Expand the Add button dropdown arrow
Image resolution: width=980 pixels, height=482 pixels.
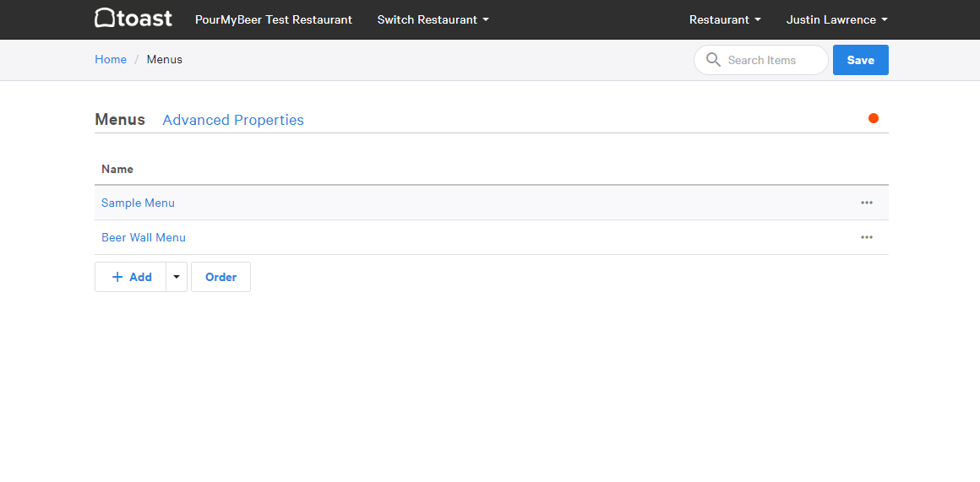pos(177,277)
